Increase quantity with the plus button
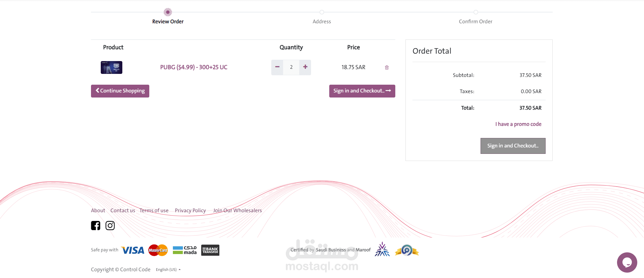This screenshot has height=278, width=644. (x=305, y=67)
